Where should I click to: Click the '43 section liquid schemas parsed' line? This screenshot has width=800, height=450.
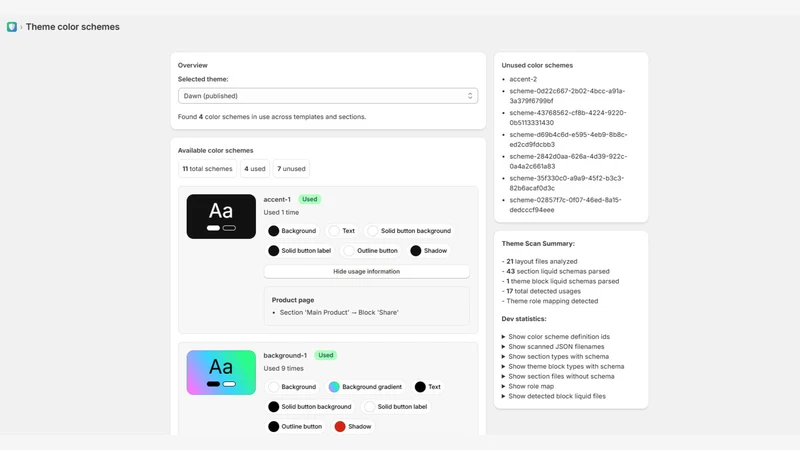(x=556, y=271)
